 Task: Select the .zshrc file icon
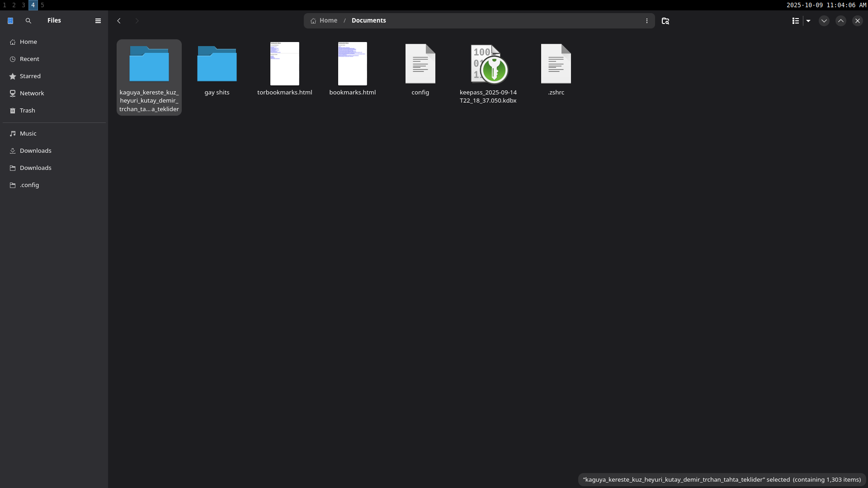(556, 64)
